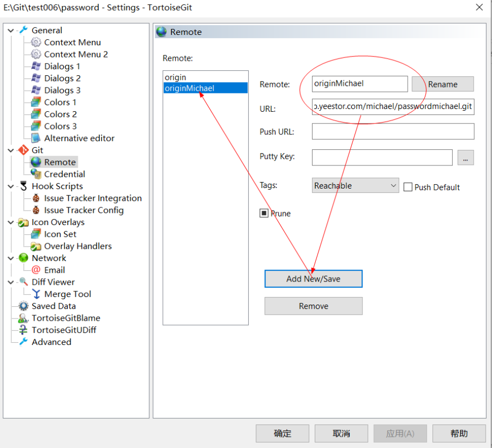Click the Hook Scripts hook icon

[x=24, y=186]
